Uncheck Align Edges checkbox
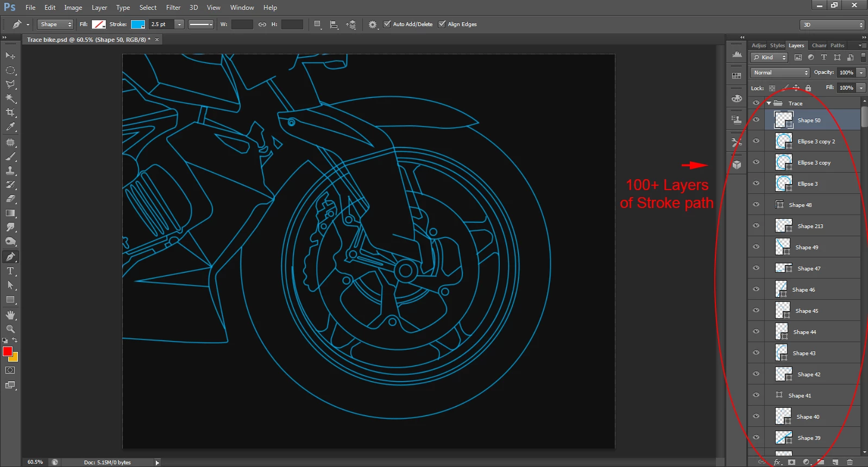Viewport: 868px width, 467px height. click(x=442, y=24)
